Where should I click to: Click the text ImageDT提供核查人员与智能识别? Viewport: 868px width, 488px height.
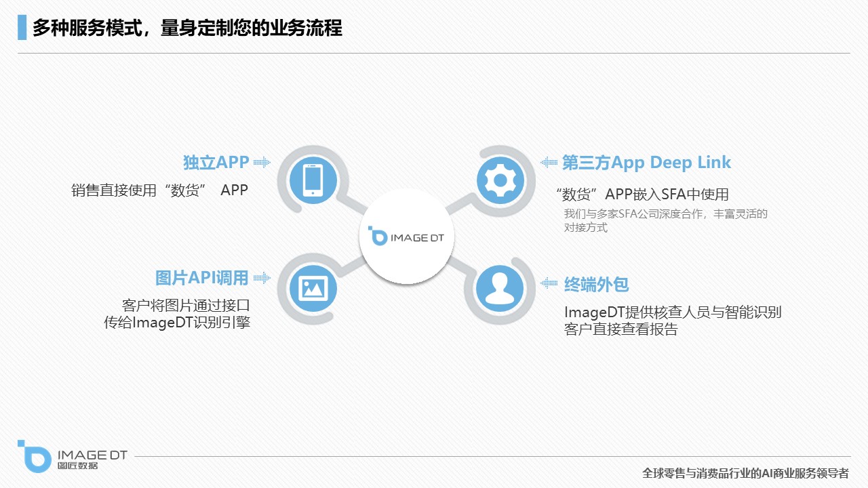(x=673, y=312)
